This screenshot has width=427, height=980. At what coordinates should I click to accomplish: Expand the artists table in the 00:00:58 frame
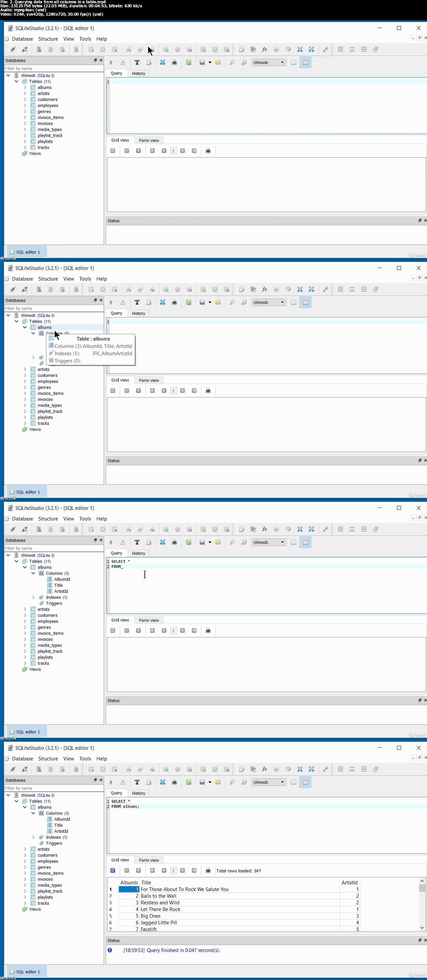[25, 94]
